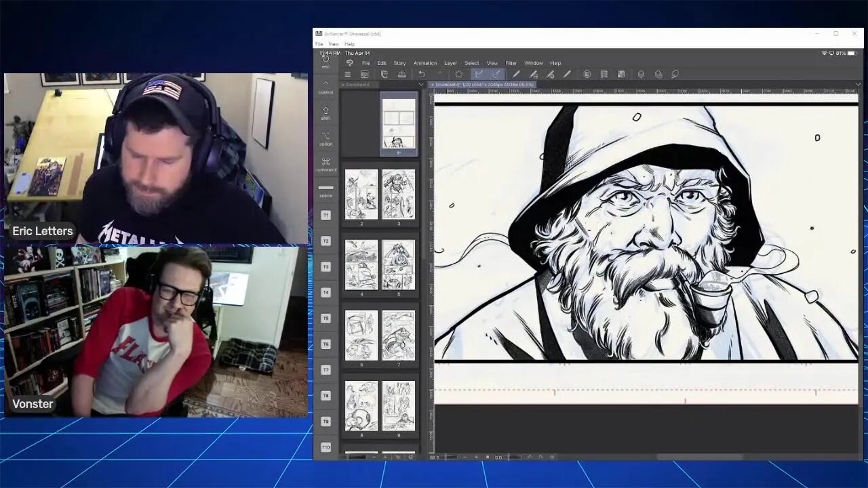Toggle the first highlighted snap icon
868x488 pixels.
(x=479, y=75)
